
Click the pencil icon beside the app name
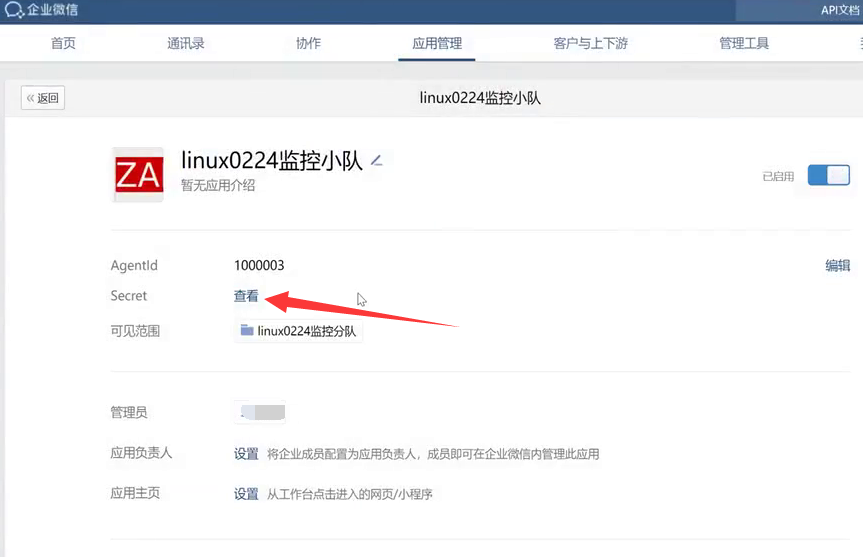coord(376,160)
